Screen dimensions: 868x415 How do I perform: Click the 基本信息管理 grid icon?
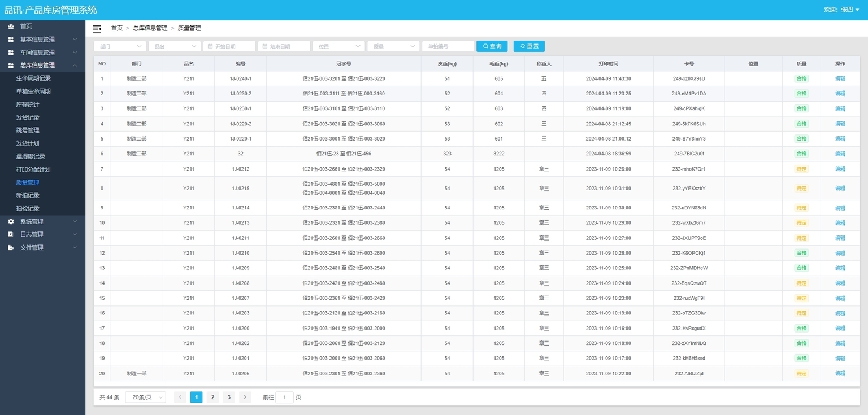point(11,40)
